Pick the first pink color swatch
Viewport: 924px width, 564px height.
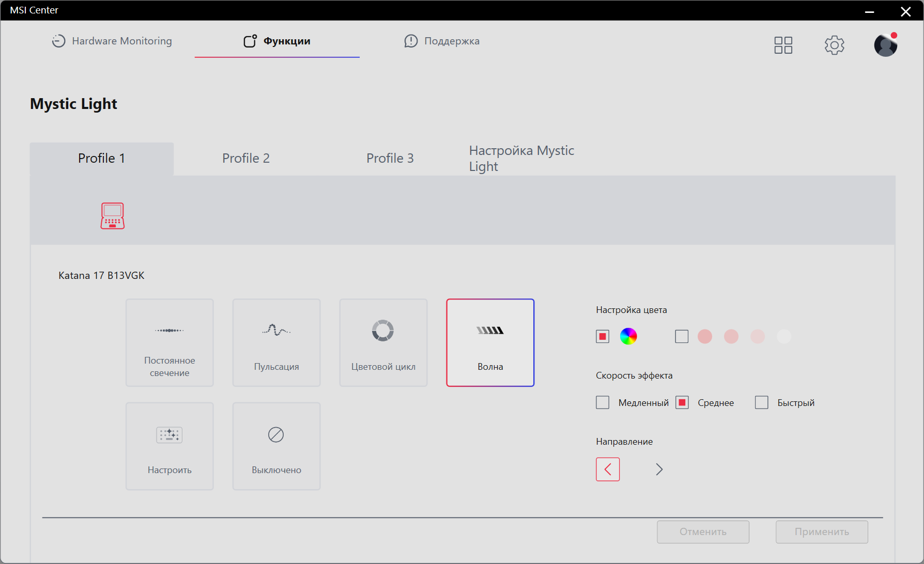[x=705, y=337]
